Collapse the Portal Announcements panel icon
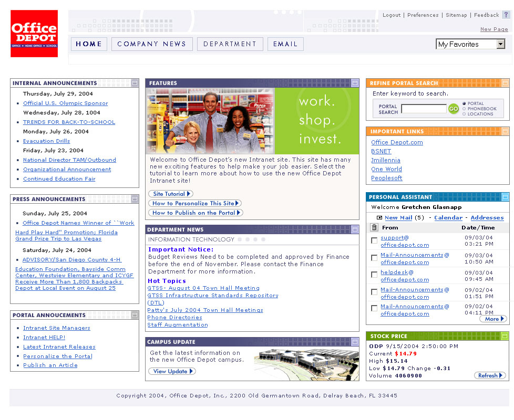The height and width of the screenshot is (420, 514). 135,315
